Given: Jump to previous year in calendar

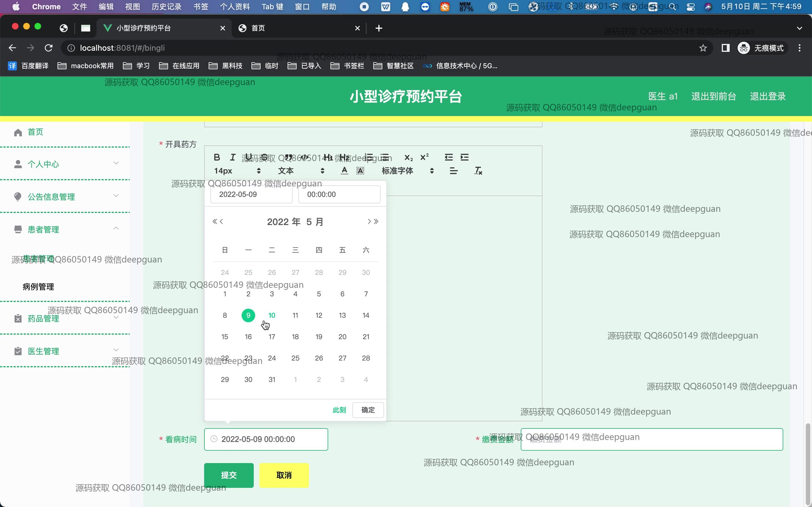Looking at the screenshot, I should pyautogui.click(x=214, y=222).
